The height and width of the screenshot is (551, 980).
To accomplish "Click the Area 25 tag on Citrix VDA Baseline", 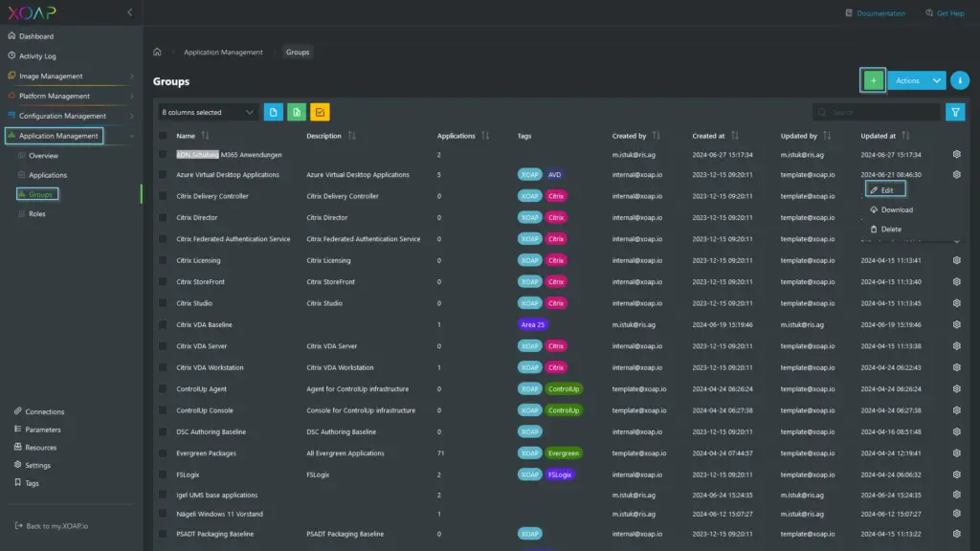I will 532,324.
